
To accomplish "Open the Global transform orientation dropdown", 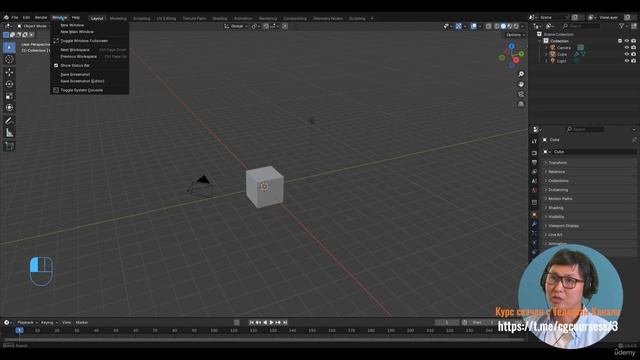I will [x=236, y=26].
